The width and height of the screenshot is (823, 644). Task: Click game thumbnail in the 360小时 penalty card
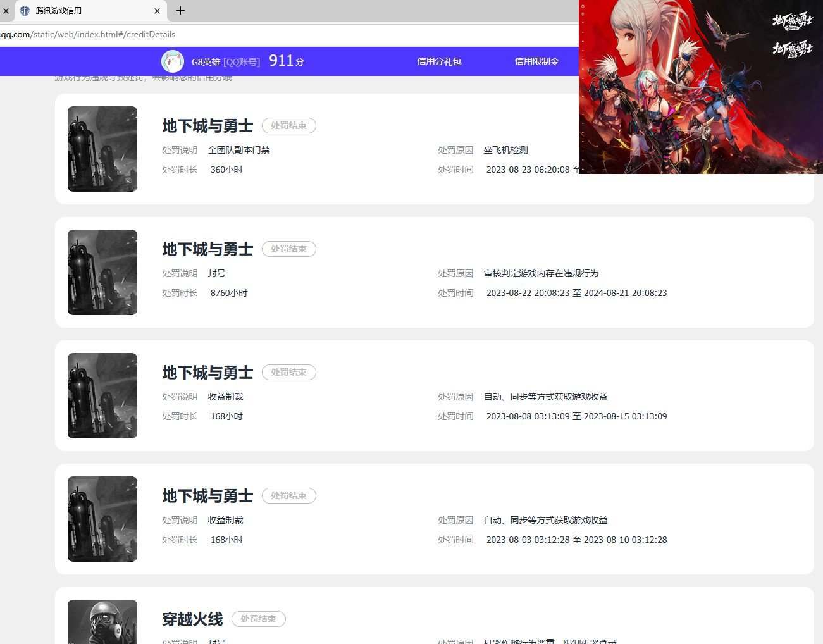click(102, 149)
